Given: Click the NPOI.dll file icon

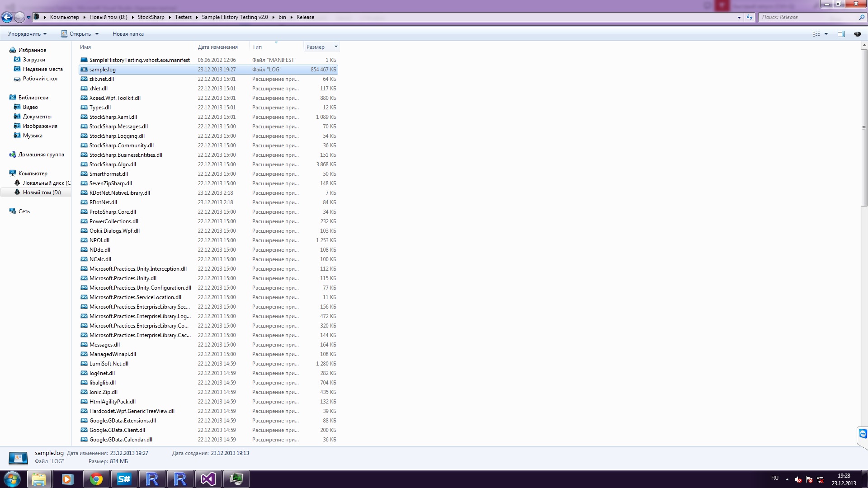Looking at the screenshot, I should pos(84,240).
